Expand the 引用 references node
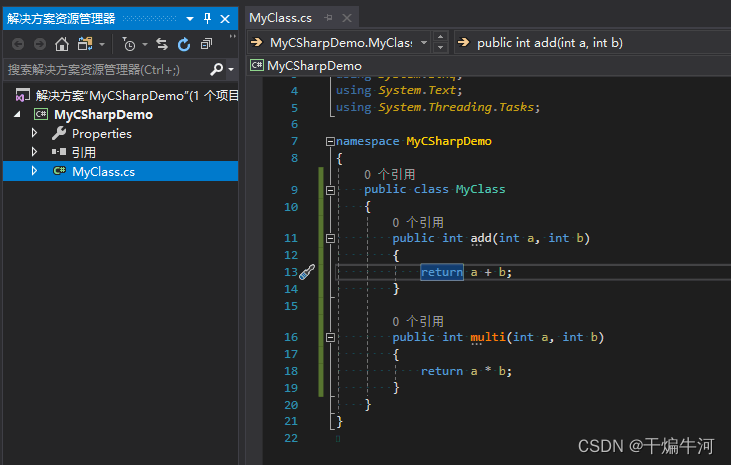The image size is (731, 465). (34, 152)
